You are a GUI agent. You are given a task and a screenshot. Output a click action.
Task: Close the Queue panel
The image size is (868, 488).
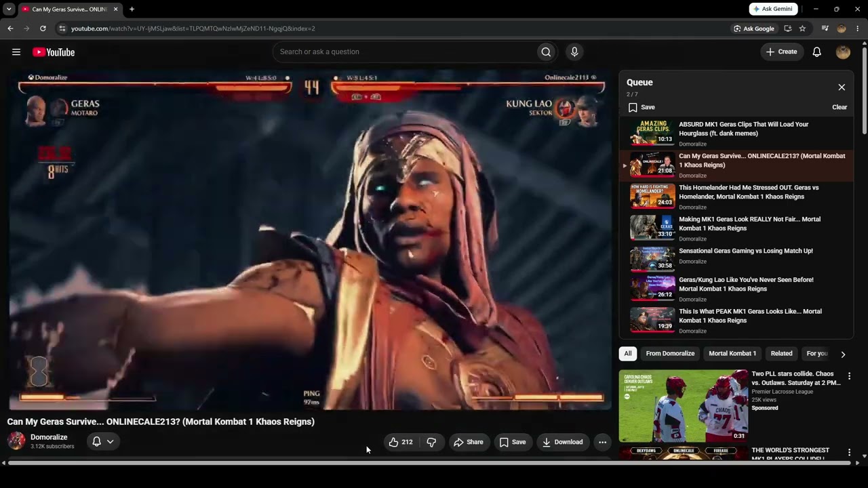[842, 87]
